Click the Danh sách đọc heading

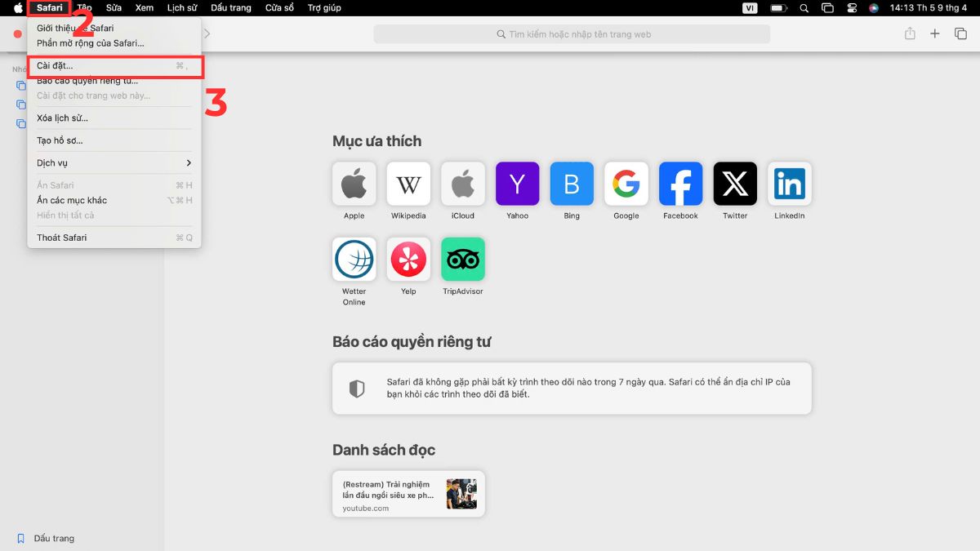point(384,450)
